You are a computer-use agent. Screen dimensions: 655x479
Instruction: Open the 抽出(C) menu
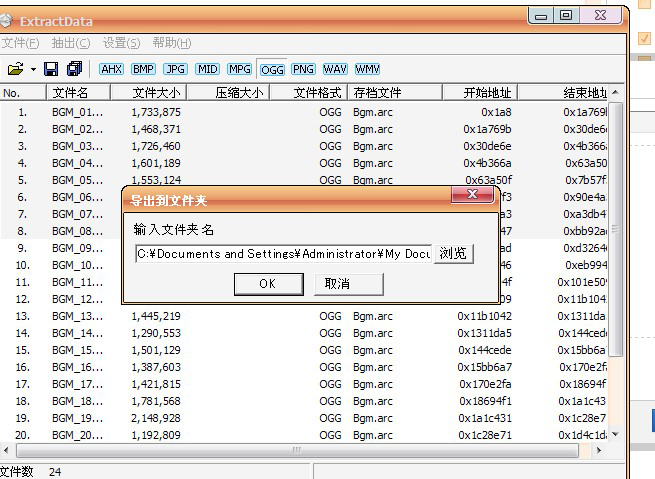[70, 43]
